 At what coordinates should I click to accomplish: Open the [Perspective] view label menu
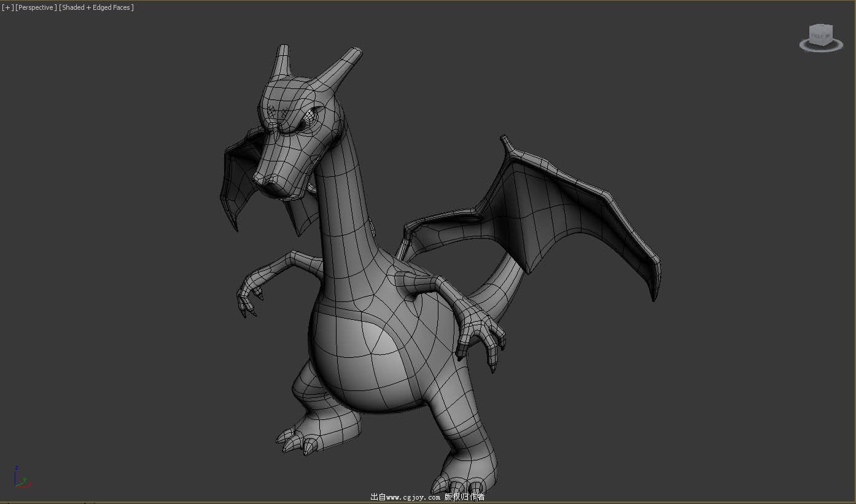pos(36,7)
